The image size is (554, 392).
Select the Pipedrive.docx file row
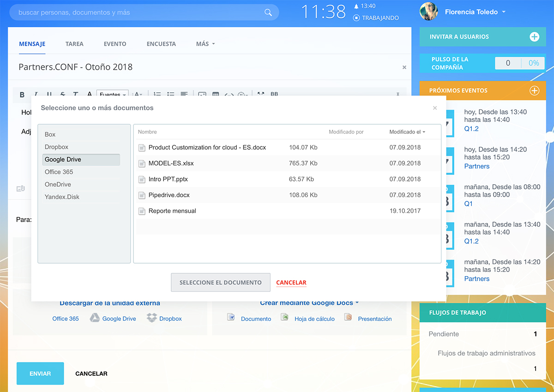pos(168,195)
